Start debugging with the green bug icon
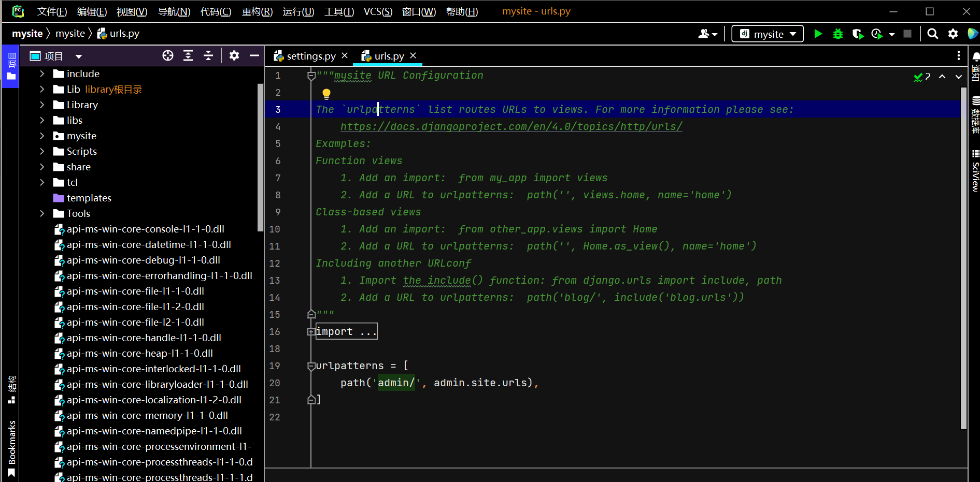Viewport: 980px width, 482px height. coord(837,34)
